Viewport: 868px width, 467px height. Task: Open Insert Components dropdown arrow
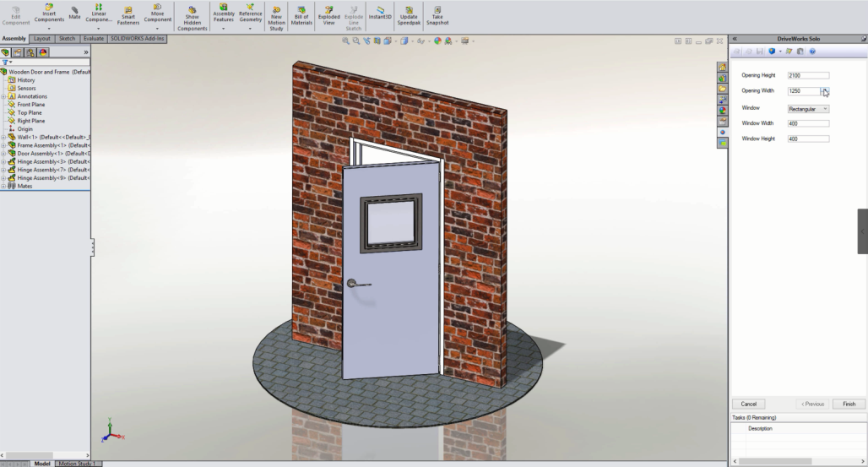49,29
